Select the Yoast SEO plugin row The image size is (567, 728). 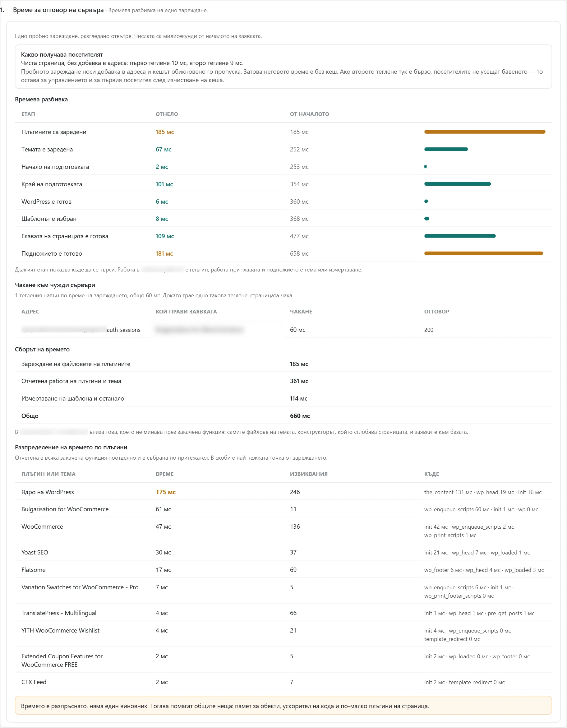(x=283, y=552)
